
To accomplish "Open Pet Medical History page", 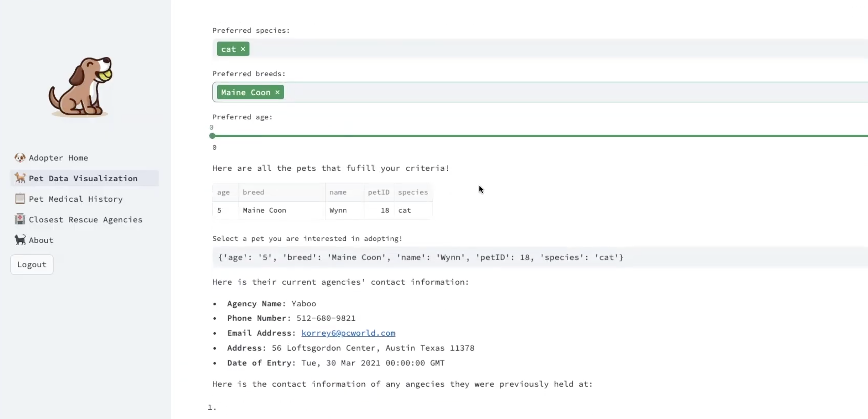I will pos(76,199).
